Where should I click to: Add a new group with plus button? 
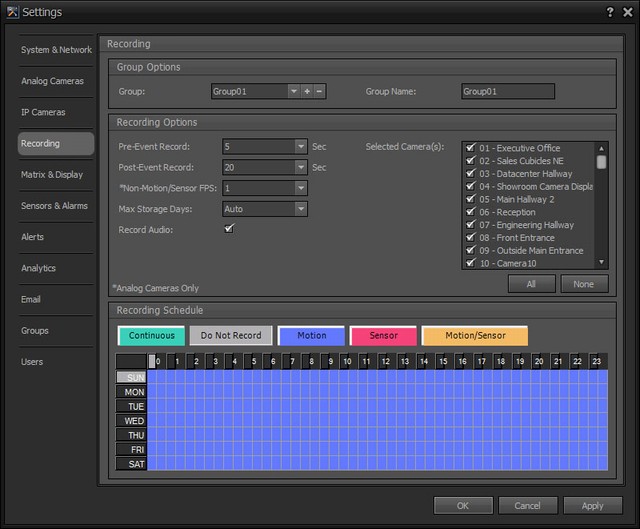click(307, 91)
